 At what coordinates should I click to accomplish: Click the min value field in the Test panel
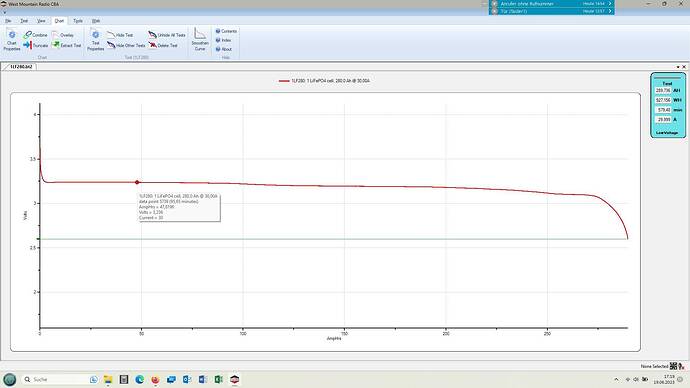coord(663,110)
